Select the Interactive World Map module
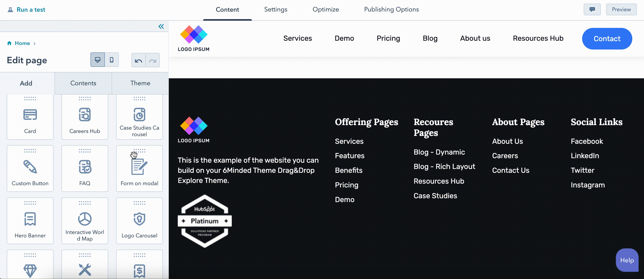 tap(85, 220)
